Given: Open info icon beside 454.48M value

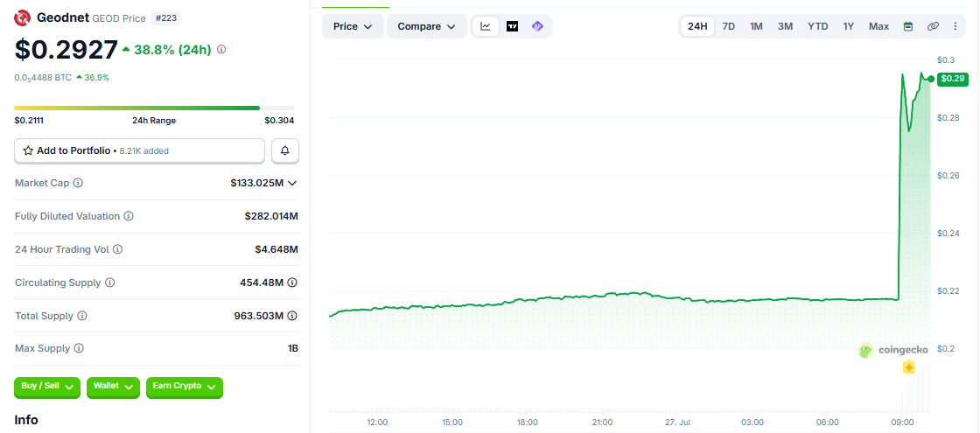Looking at the screenshot, I should click(x=292, y=283).
